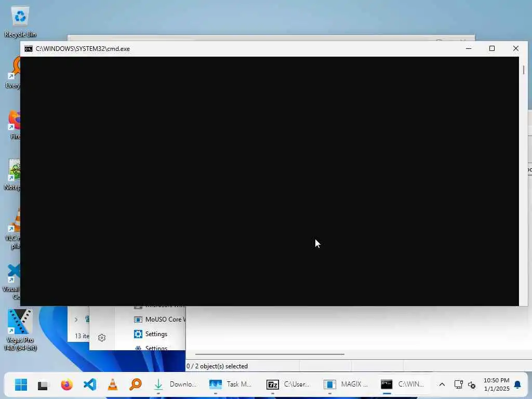
Task: Open the VLC media player desktop shortcut
Action: tap(14, 230)
